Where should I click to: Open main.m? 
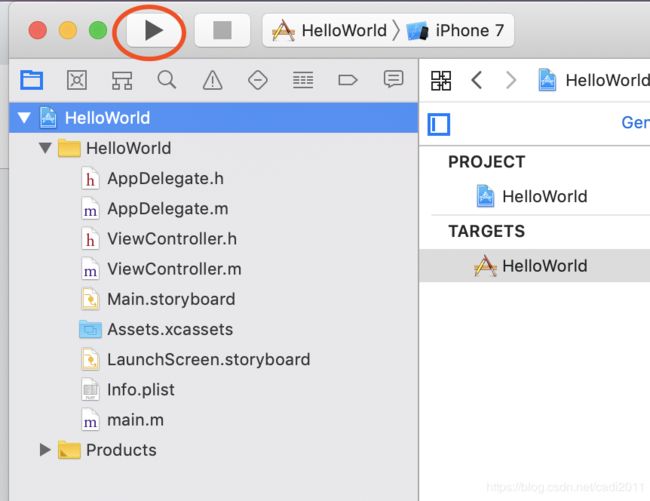pos(123,420)
